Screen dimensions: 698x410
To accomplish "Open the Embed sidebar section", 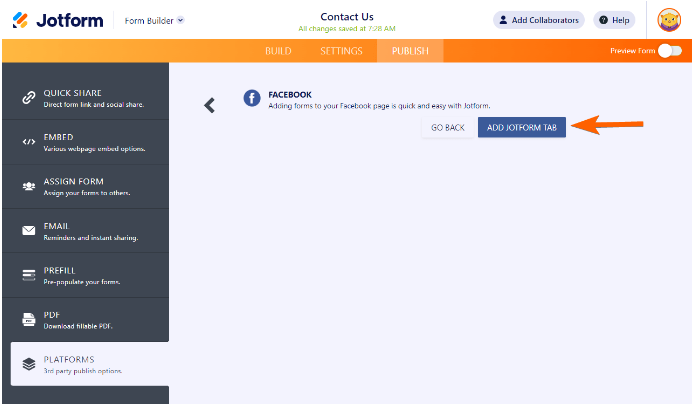I will (x=85, y=142).
